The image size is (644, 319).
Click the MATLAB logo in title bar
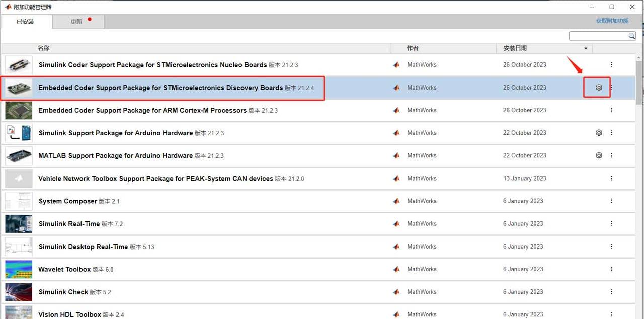tap(8, 7)
